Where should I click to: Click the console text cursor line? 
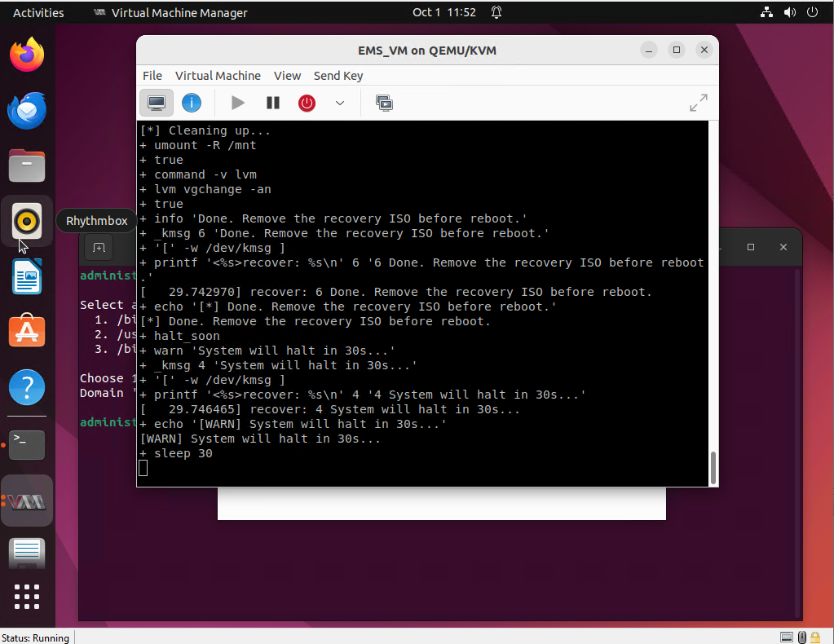tap(143, 468)
